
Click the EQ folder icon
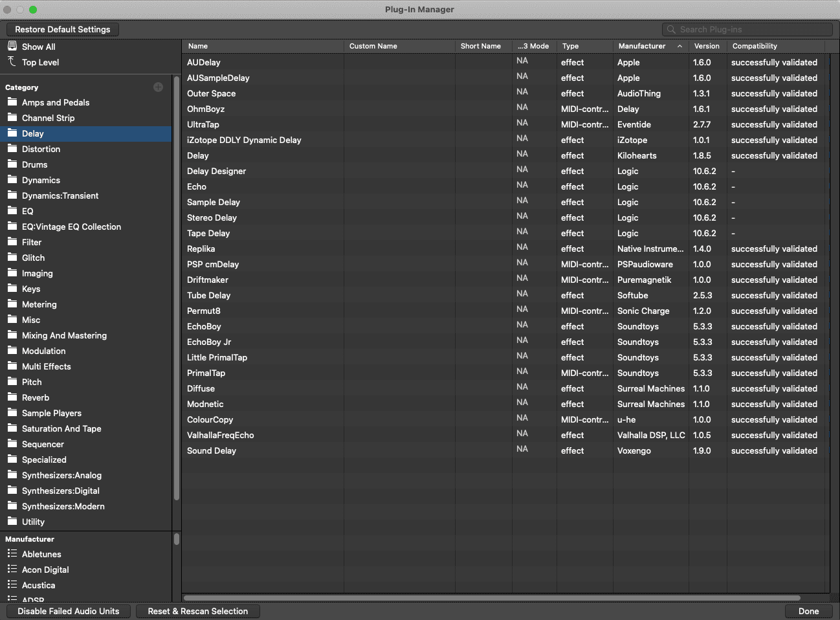coord(12,210)
